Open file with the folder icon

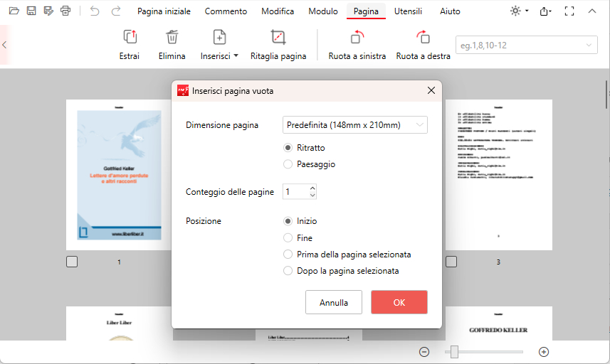(14, 11)
